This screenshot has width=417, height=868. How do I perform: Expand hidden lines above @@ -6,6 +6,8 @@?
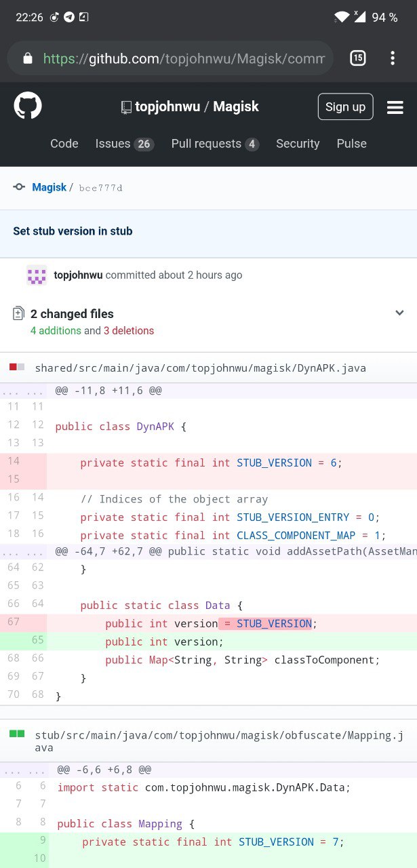pos(24,770)
